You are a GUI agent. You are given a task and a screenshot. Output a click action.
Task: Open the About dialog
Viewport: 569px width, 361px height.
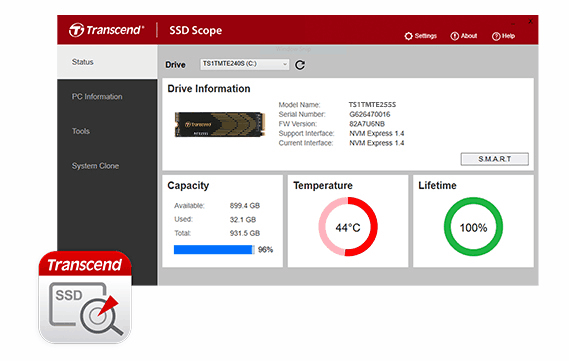(463, 36)
